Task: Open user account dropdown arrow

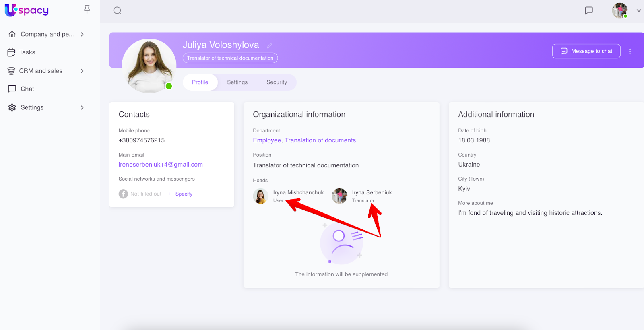Action: coord(638,11)
